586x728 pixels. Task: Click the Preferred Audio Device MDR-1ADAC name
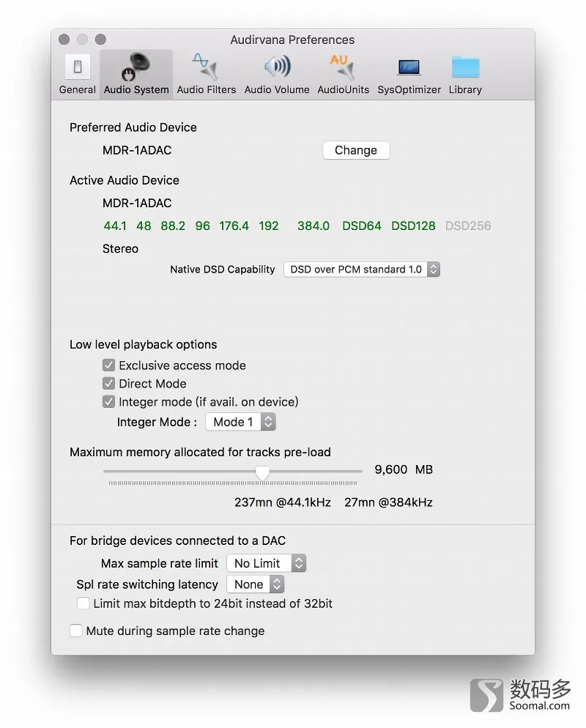point(137,150)
